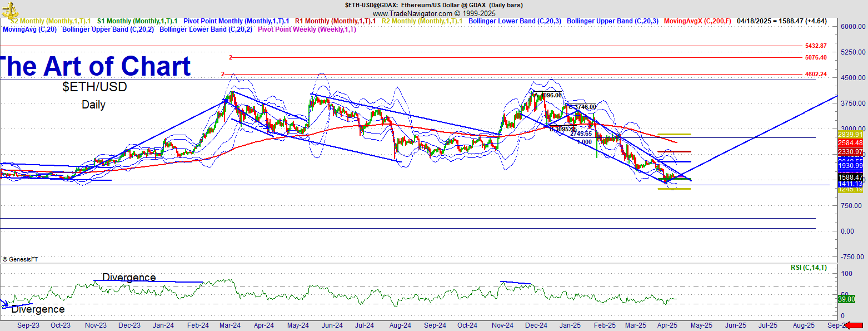Click the $ETH/USD chart title text
868x331 pixels.
point(94,87)
